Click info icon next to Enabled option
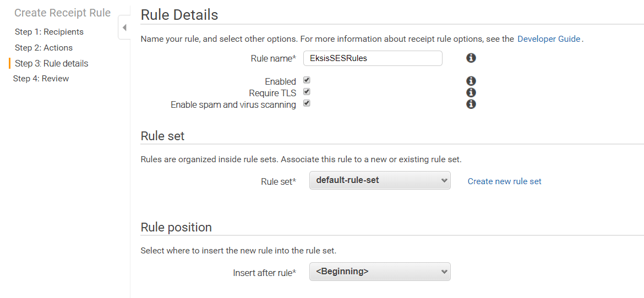 (x=471, y=81)
